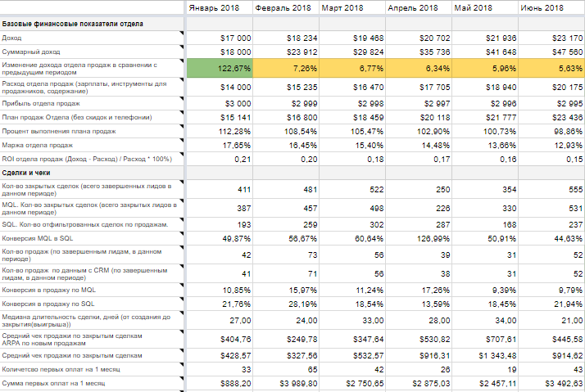This screenshot has width=585, height=392.
Task: Click the note indicator triangle on the Доход row
Action: click(x=183, y=34)
